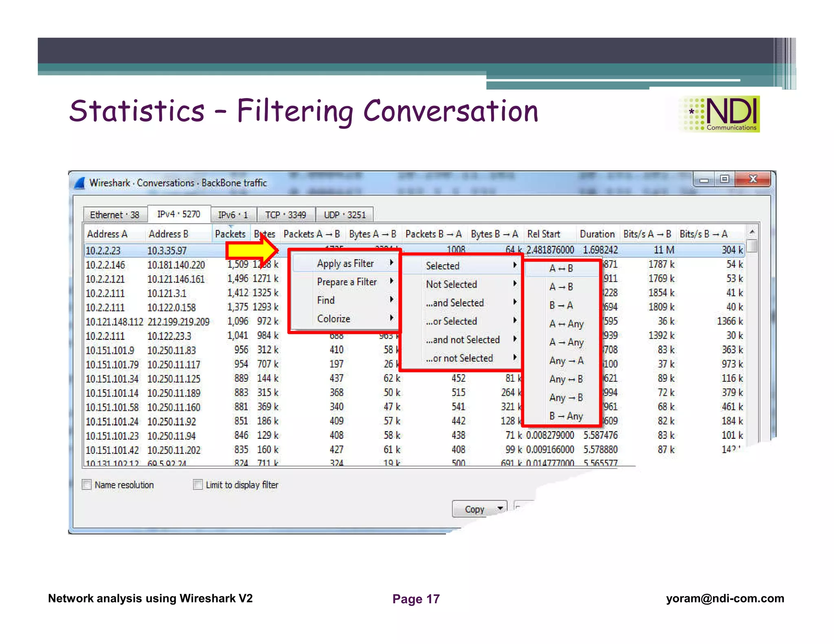
Task: Sort by the Packets column header
Action: click(230, 234)
